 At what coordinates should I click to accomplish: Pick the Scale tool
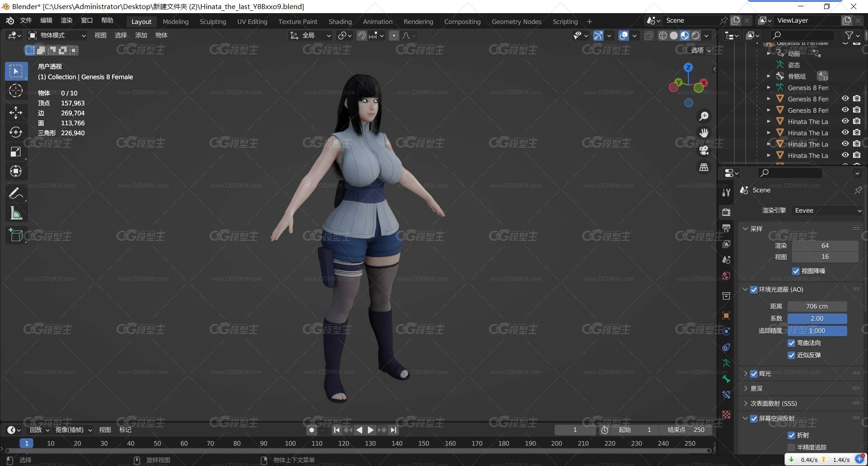click(x=16, y=152)
